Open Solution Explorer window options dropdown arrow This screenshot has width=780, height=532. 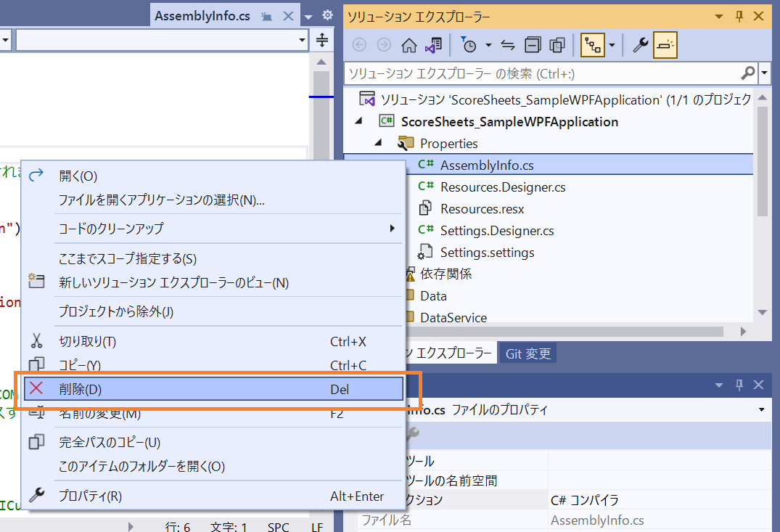[x=719, y=17]
